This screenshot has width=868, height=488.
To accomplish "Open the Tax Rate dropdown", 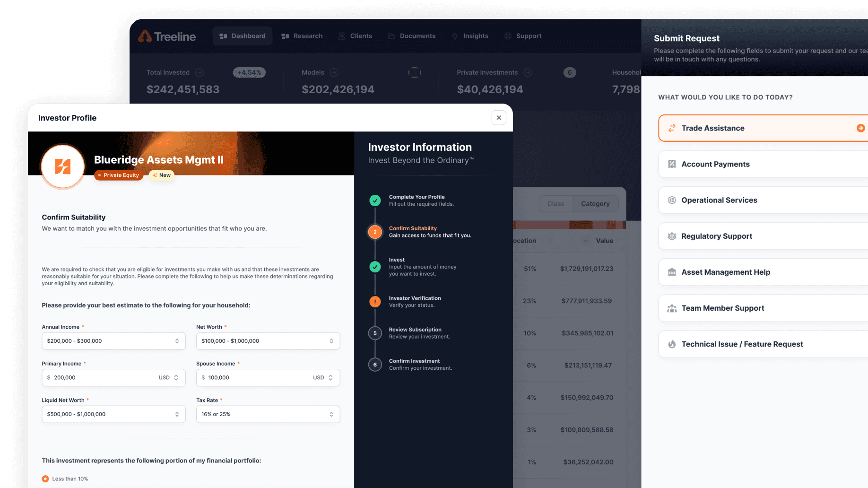I will (x=268, y=414).
